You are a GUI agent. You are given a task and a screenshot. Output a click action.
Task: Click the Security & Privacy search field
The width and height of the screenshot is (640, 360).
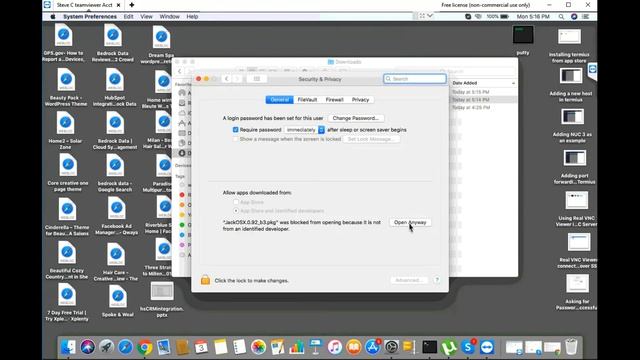415,79
